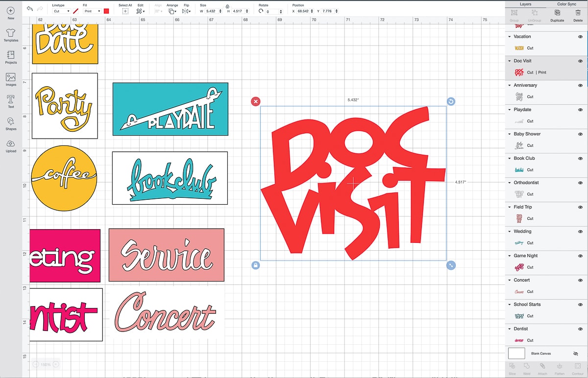Switch to the Color Sync tab
The width and height of the screenshot is (588, 378).
pyautogui.click(x=566, y=4)
